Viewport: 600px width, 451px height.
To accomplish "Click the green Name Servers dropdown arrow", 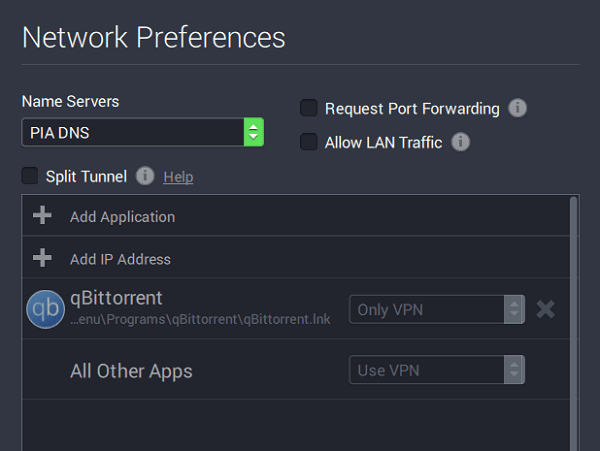I will click(x=254, y=132).
